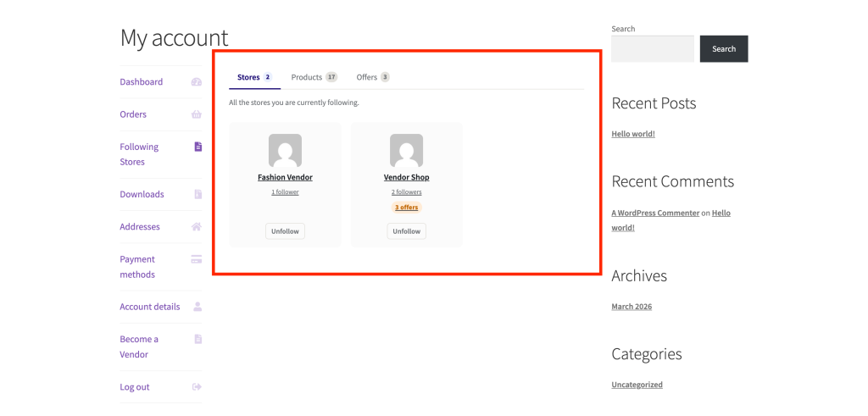The width and height of the screenshot is (868, 416).
Task: Click the Recent Comments heading
Action: click(673, 181)
